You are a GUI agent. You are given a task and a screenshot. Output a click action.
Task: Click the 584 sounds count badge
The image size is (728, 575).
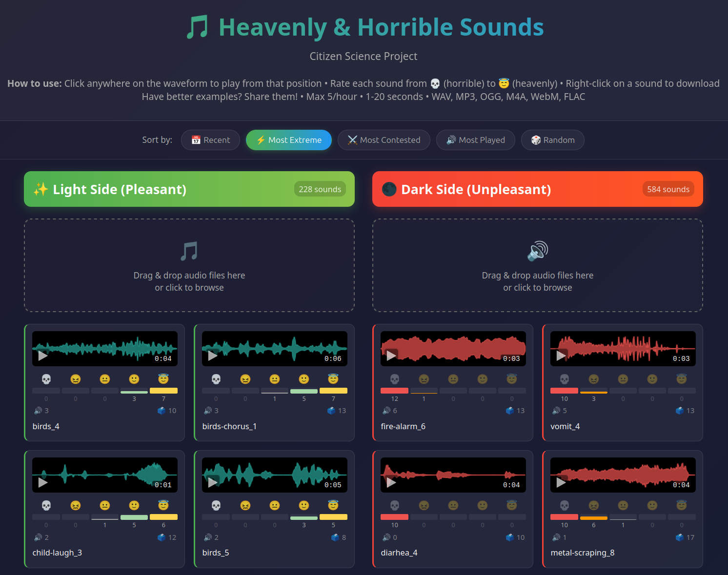tap(668, 189)
